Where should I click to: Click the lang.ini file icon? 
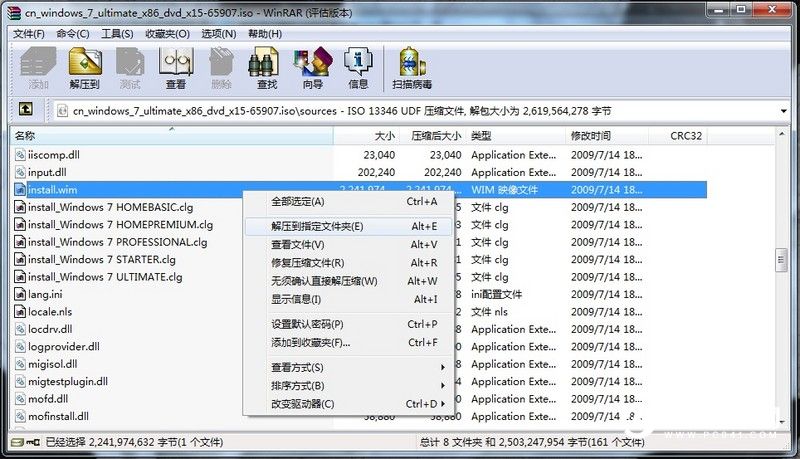pos(20,294)
